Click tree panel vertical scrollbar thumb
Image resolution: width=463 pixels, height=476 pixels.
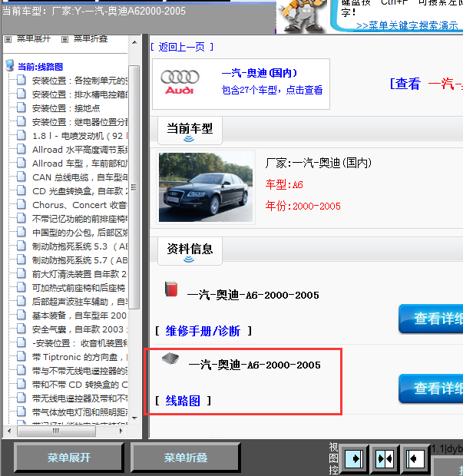click(x=134, y=187)
